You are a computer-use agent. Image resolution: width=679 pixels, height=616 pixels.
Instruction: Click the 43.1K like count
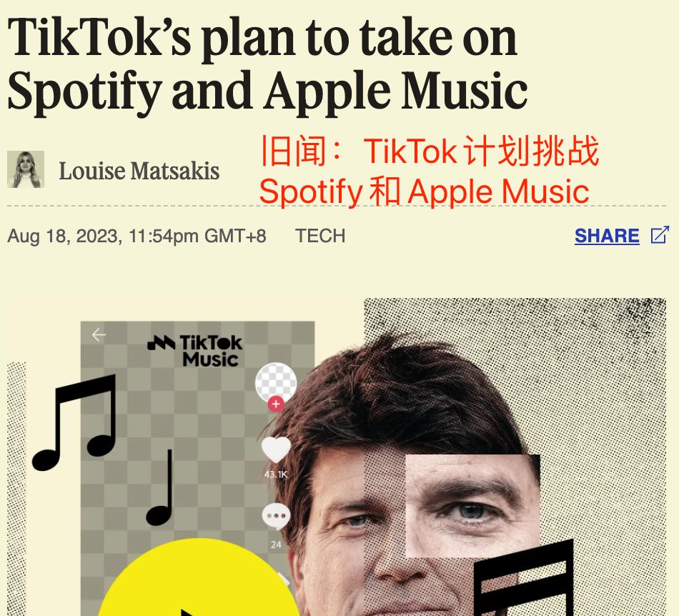pyautogui.click(x=276, y=475)
